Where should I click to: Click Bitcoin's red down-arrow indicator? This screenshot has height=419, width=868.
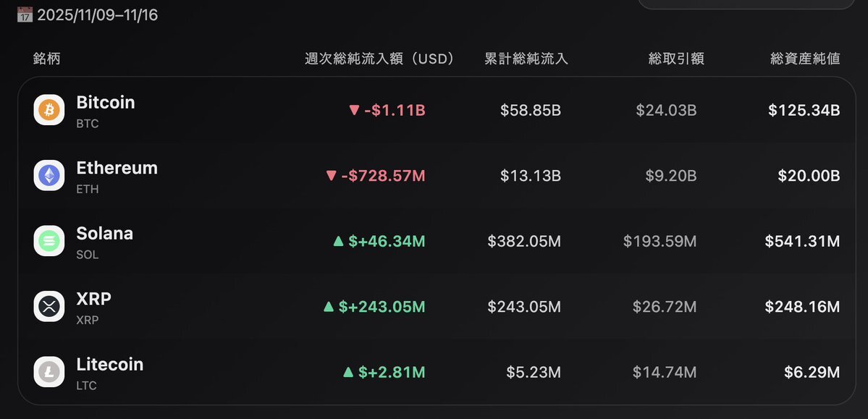click(x=354, y=111)
